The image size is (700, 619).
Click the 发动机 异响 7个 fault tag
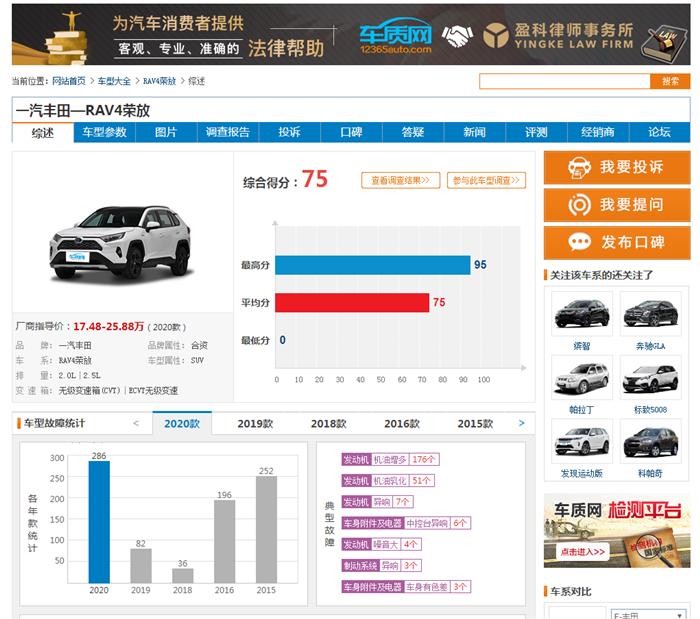coord(377,502)
